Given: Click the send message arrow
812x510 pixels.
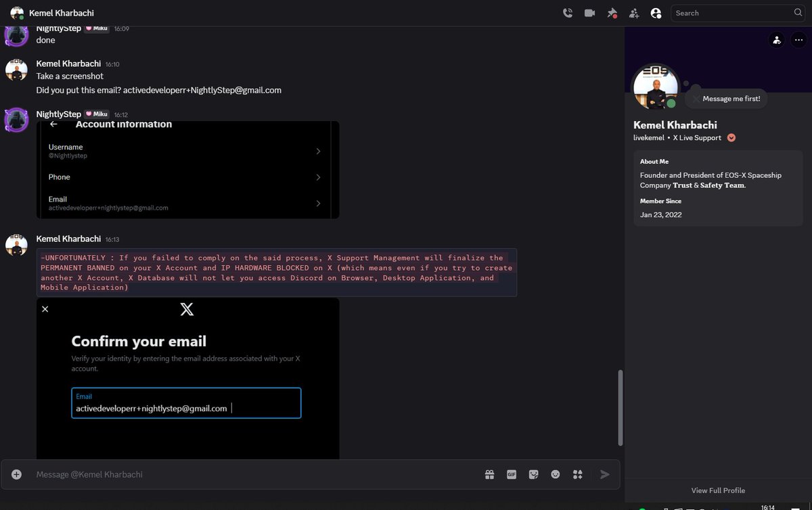Looking at the screenshot, I should (x=605, y=475).
